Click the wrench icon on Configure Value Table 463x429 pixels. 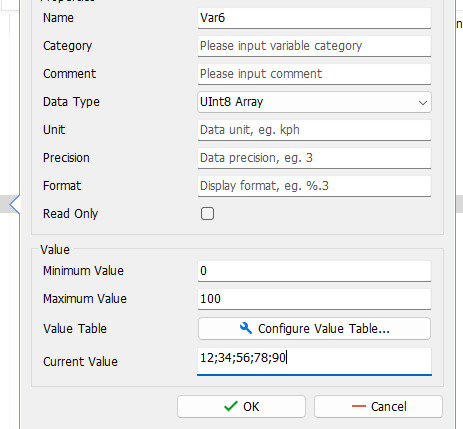coord(246,328)
